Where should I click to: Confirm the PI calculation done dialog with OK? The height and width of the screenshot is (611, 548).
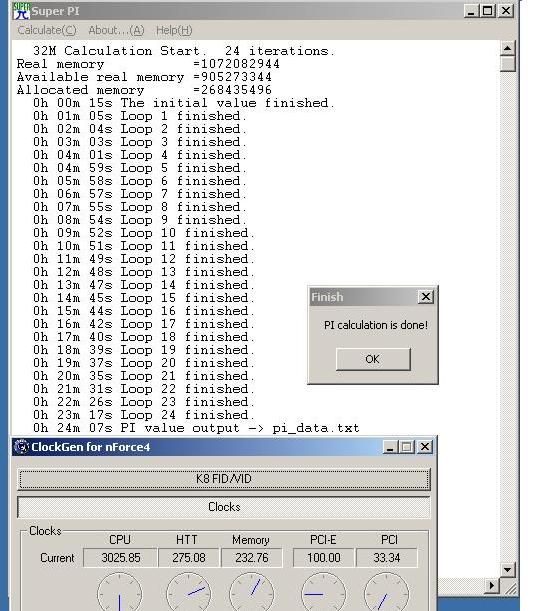pyautogui.click(x=373, y=359)
